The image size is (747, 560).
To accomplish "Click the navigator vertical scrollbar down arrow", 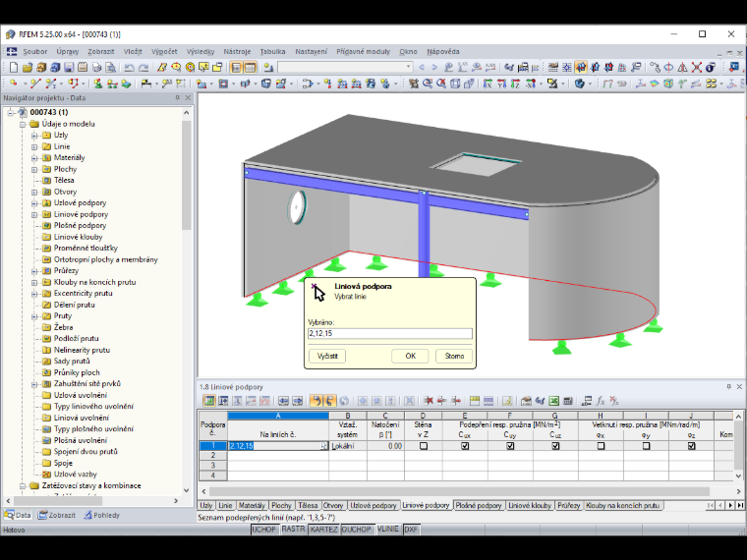I will point(187,490).
